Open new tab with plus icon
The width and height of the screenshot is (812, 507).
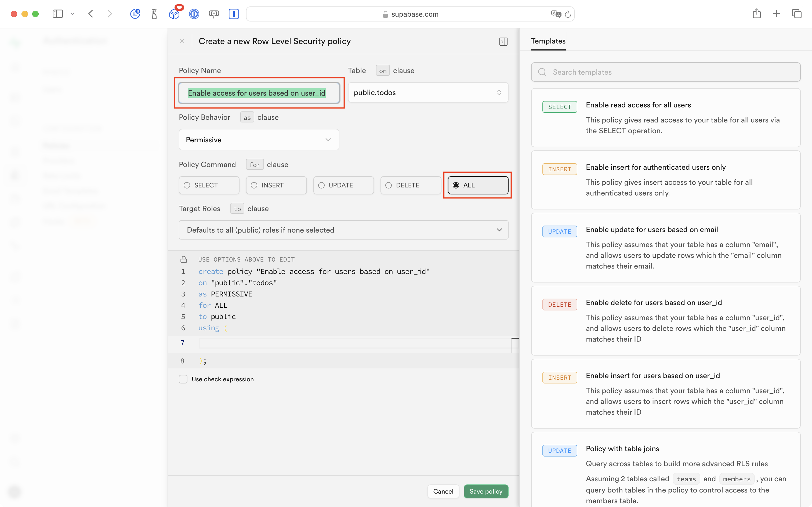tap(777, 14)
